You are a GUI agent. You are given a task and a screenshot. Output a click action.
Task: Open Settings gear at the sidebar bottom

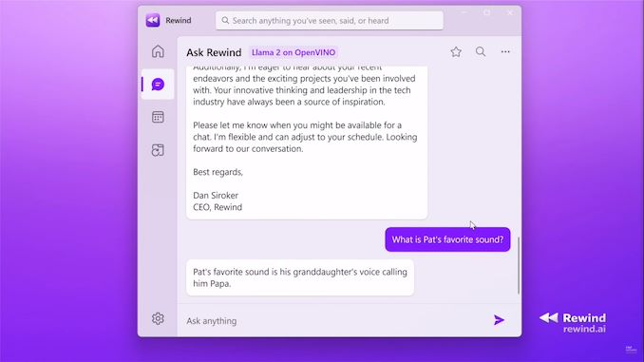(158, 318)
